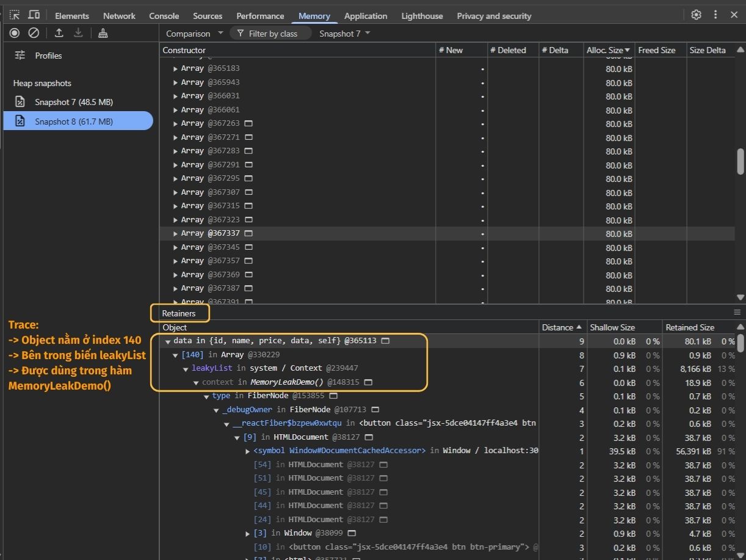
Task: Open the Retainers pane hamburger menu icon
Action: [x=737, y=312]
